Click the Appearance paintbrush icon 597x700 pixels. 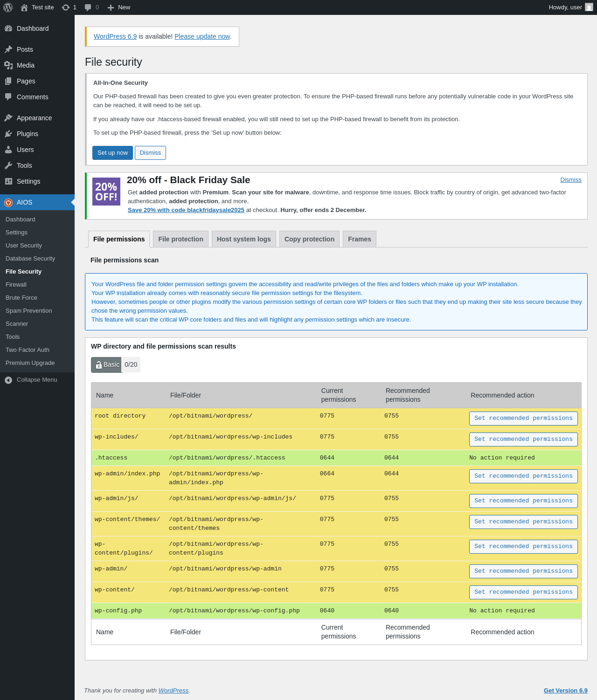[8, 118]
